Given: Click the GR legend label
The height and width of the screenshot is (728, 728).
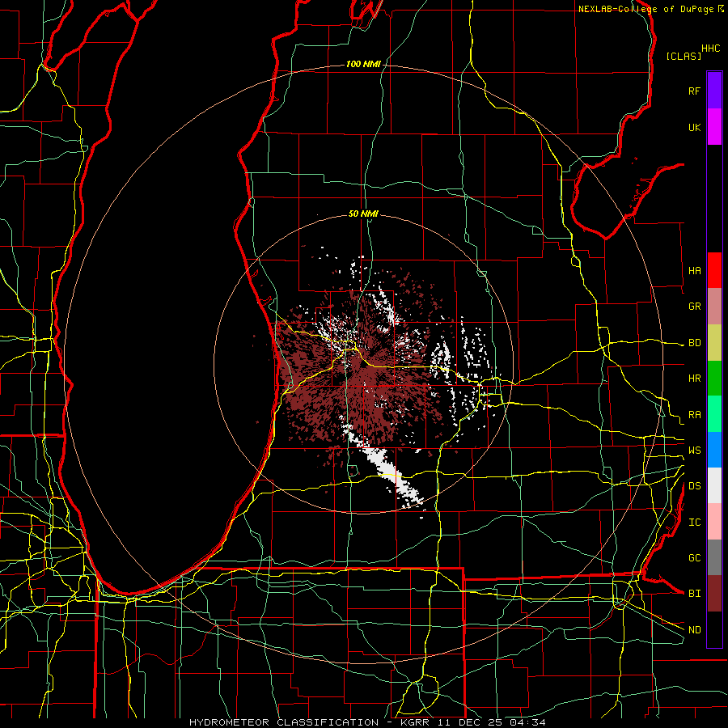Looking at the screenshot, I should pos(694,307).
